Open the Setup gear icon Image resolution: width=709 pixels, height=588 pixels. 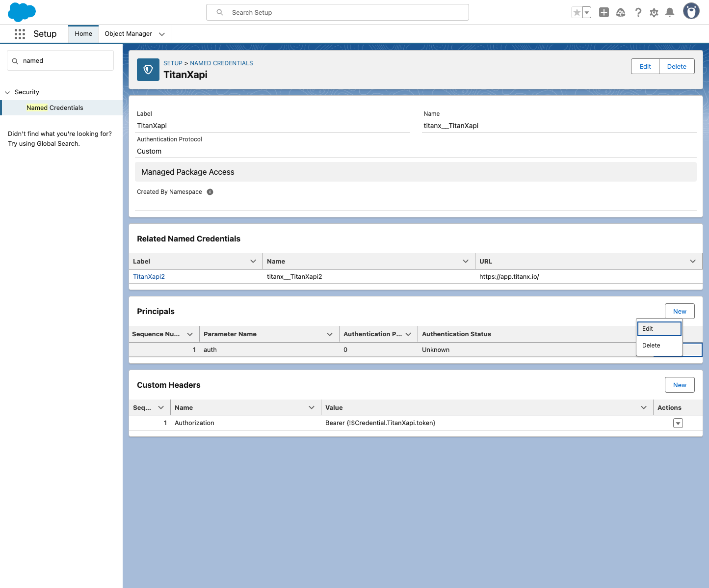tap(654, 13)
